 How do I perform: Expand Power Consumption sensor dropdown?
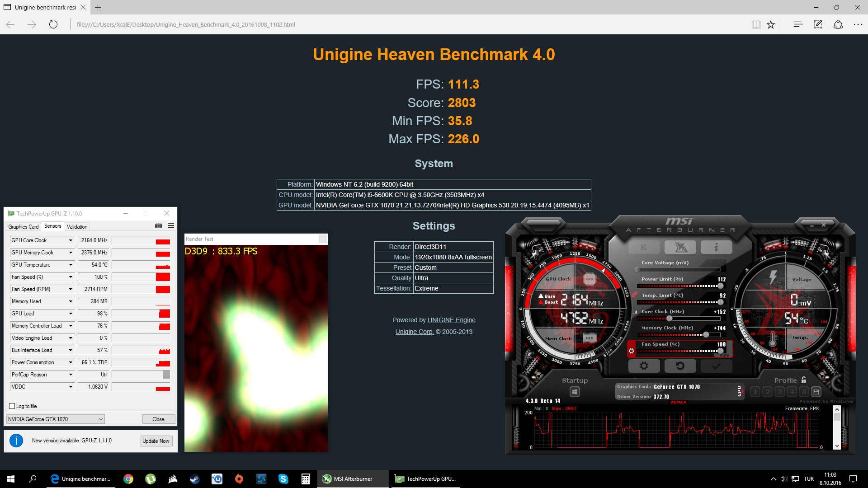tap(71, 362)
